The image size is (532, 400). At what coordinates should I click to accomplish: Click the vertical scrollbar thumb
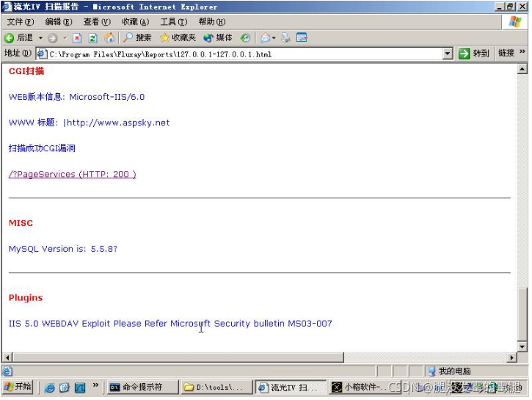click(522, 314)
